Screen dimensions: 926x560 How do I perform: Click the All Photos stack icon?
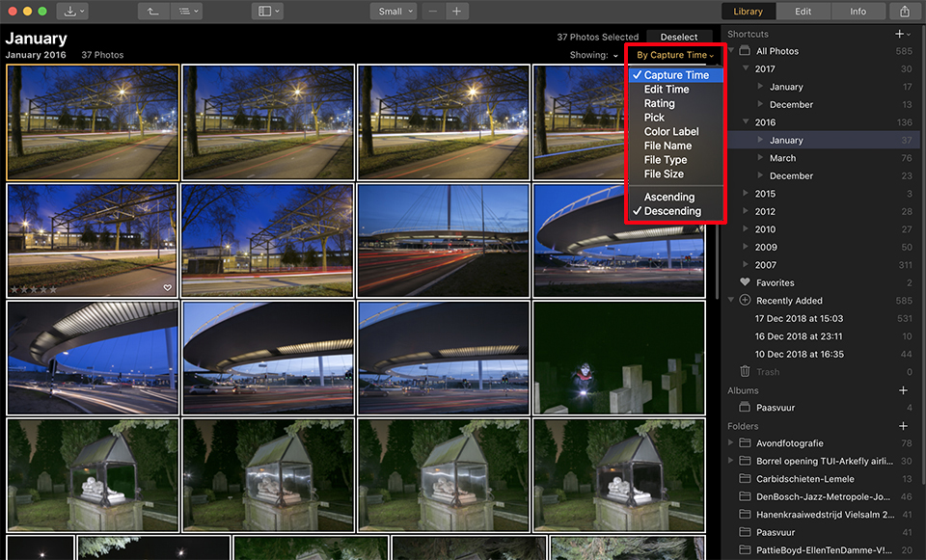pyautogui.click(x=745, y=51)
